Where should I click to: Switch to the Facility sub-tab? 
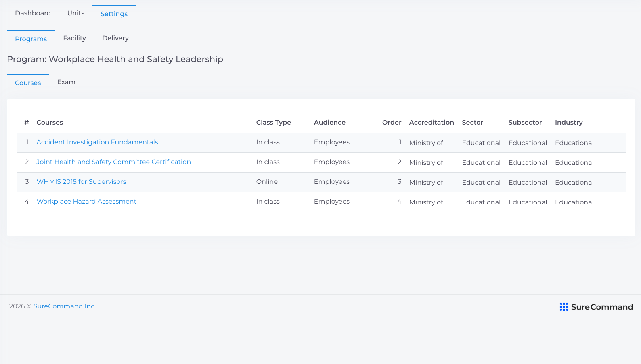(x=74, y=38)
